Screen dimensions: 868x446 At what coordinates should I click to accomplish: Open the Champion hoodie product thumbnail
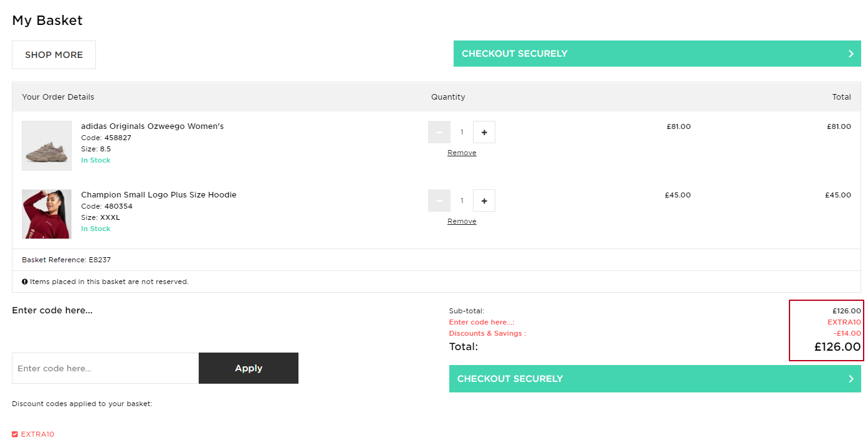click(46, 214)
